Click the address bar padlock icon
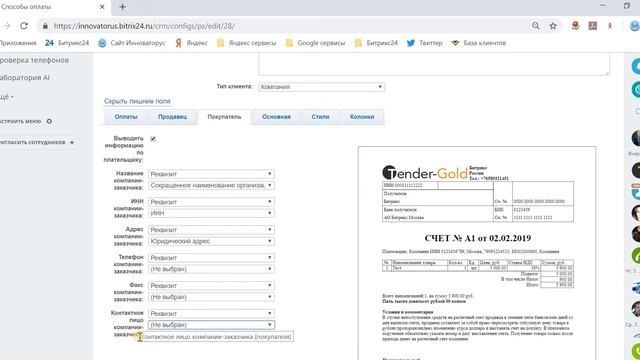 [45, 26]
